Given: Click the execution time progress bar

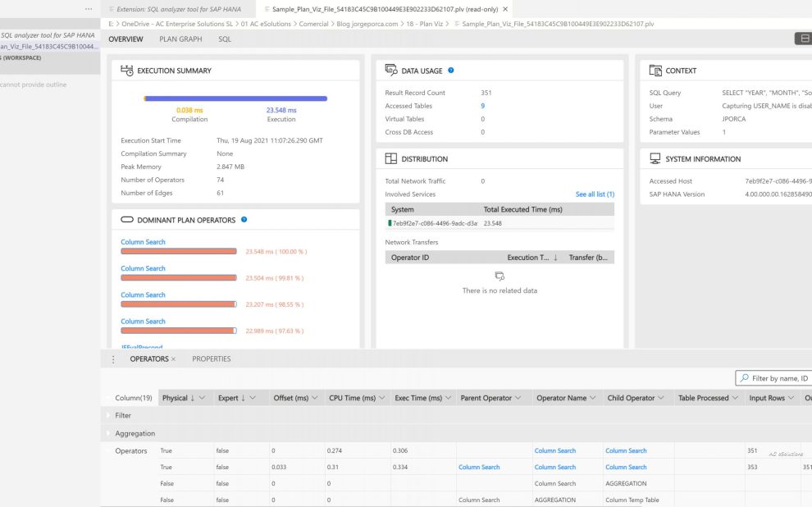Looking at the screenshot, I should [x=236, y=98].
